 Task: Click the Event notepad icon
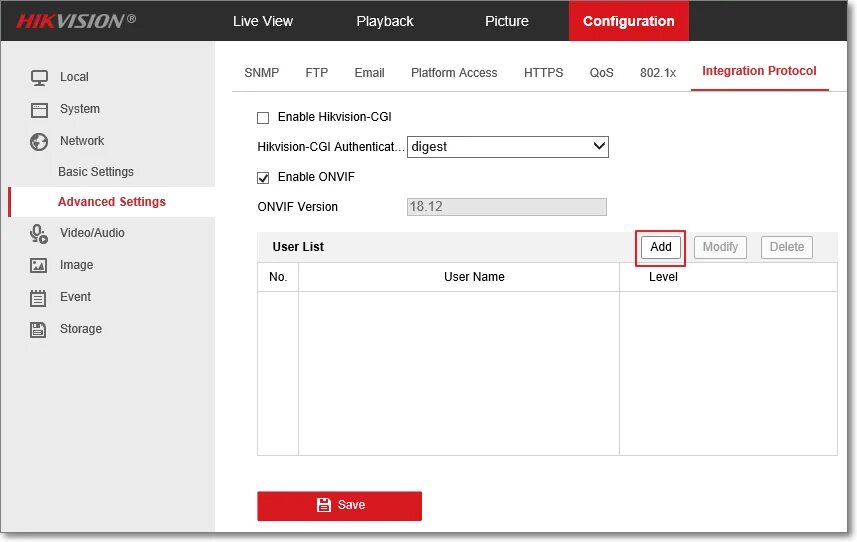(x=38, y=298)
